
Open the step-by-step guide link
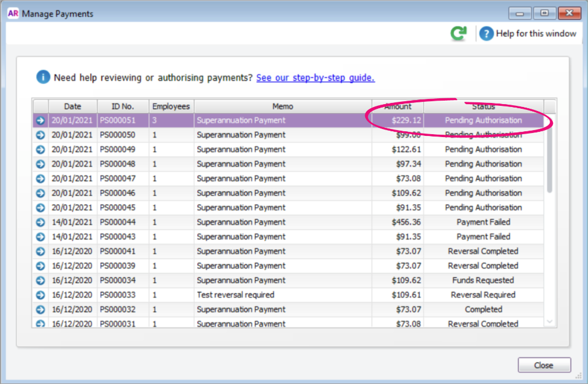315,78
